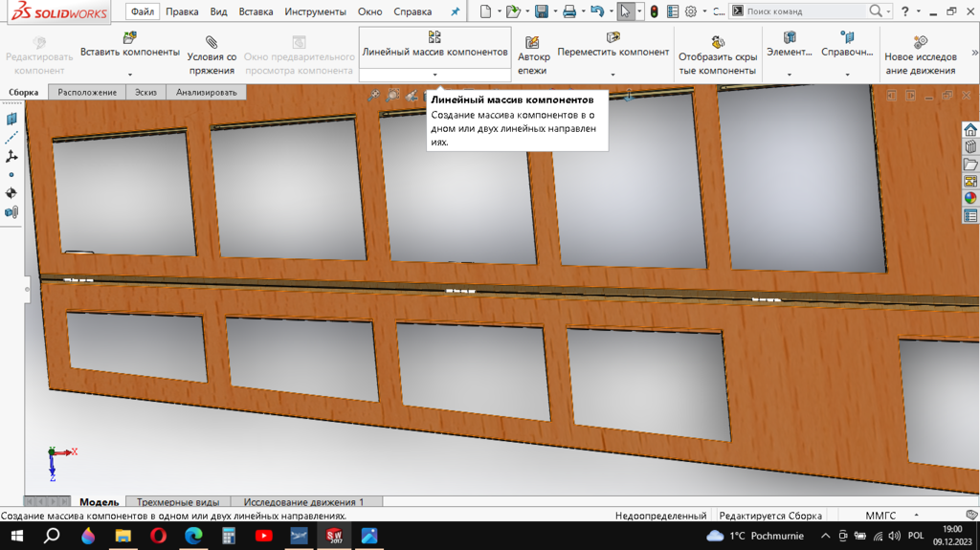Toggle the Select cursor tool

(625, 11)
